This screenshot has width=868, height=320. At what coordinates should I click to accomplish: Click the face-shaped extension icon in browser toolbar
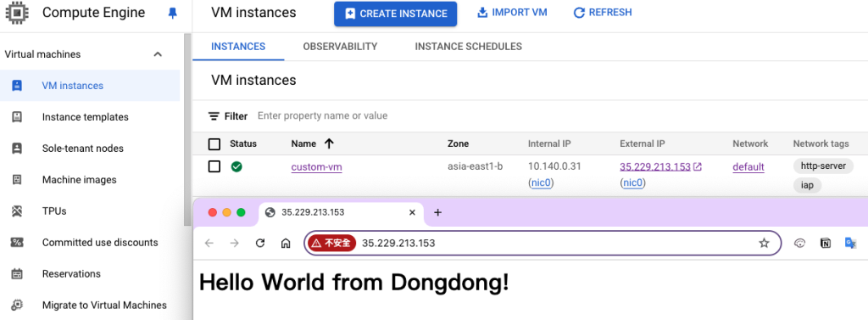coord(799,243)
